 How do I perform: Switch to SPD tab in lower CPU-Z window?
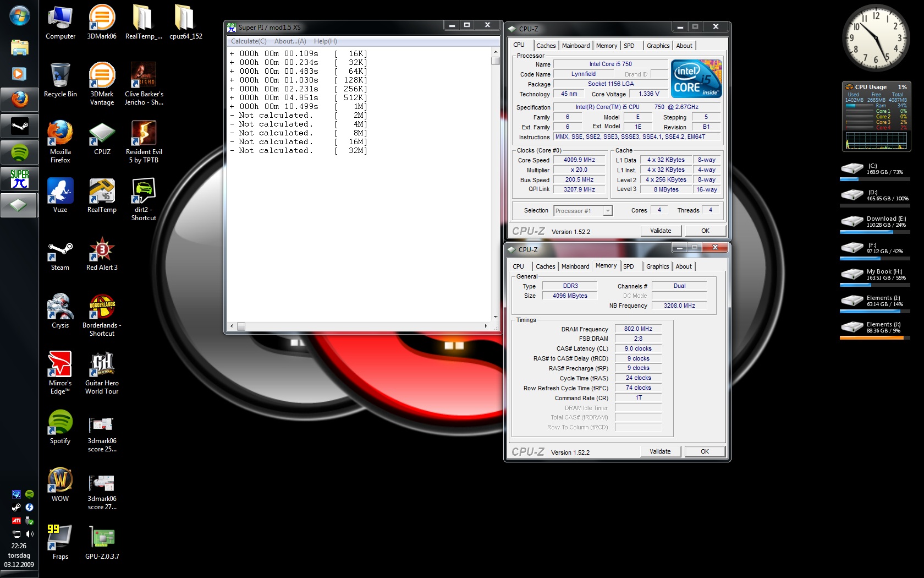tap(629, 266)
